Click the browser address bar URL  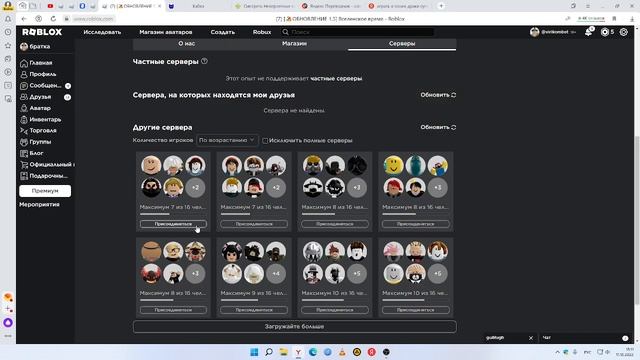tap(93, 19)
